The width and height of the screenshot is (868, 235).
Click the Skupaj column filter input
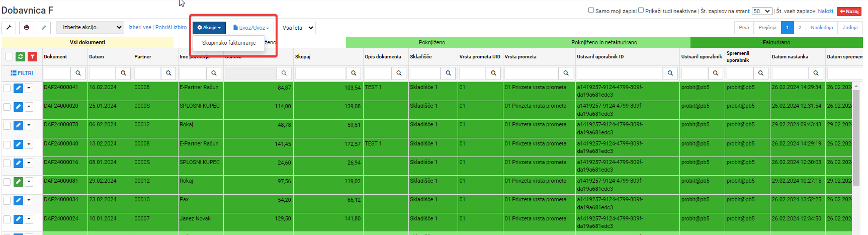click(321, 73)
